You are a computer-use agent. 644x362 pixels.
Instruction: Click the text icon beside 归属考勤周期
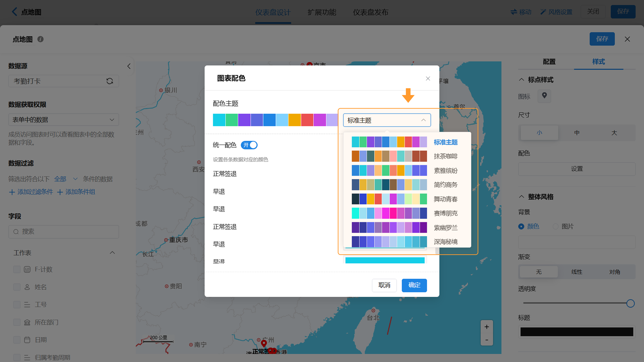pyautogui.click(x=27, y=357)
